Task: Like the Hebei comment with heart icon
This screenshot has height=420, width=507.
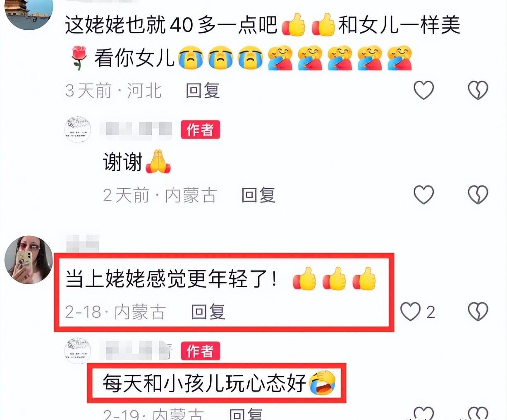Action: click(424, 90)
